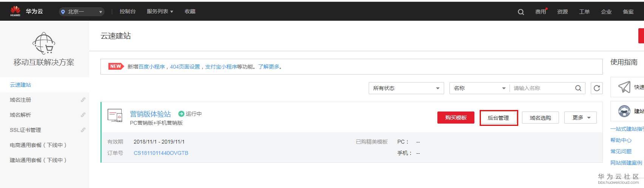Select 云速建站 in the sidebar
The height and width of the screenshot is (188, 644).
click(20, 85)
